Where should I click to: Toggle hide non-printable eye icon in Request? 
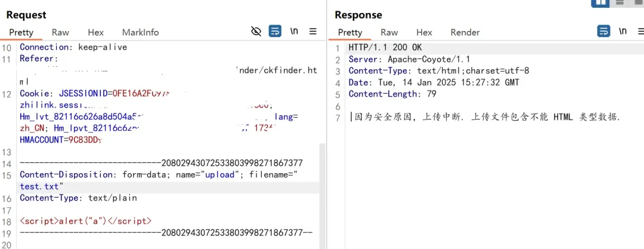pos(256,31)
